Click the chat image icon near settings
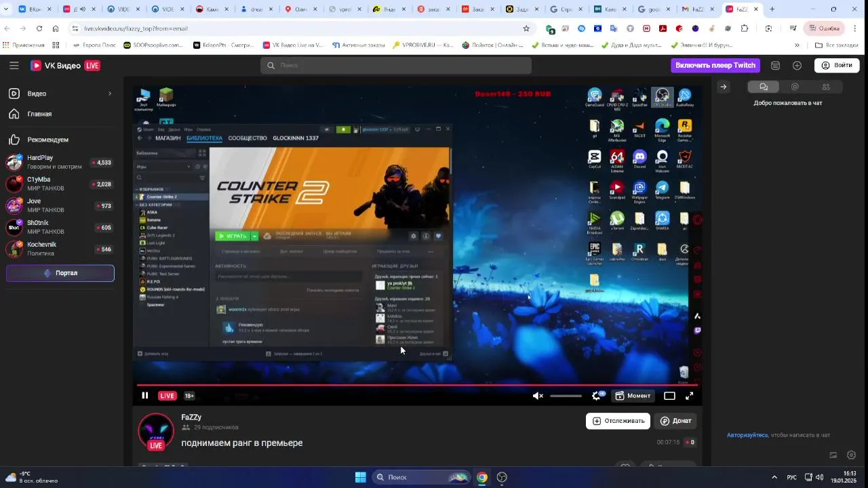This screenshot has height=488, width=868. [833, 455]
